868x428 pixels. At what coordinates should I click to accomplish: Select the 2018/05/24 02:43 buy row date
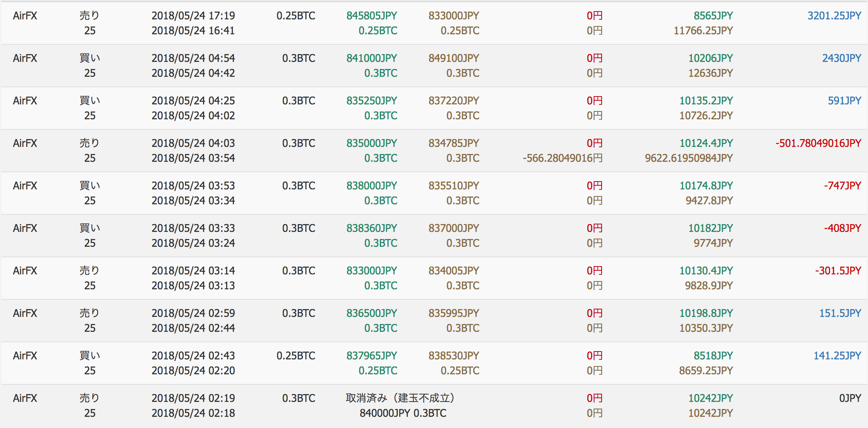193,356
